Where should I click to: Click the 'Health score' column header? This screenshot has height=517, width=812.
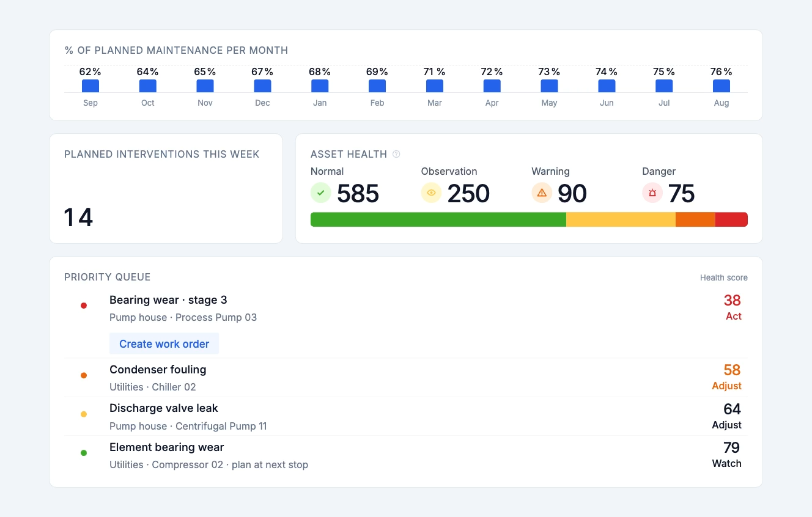pos(724,277)
